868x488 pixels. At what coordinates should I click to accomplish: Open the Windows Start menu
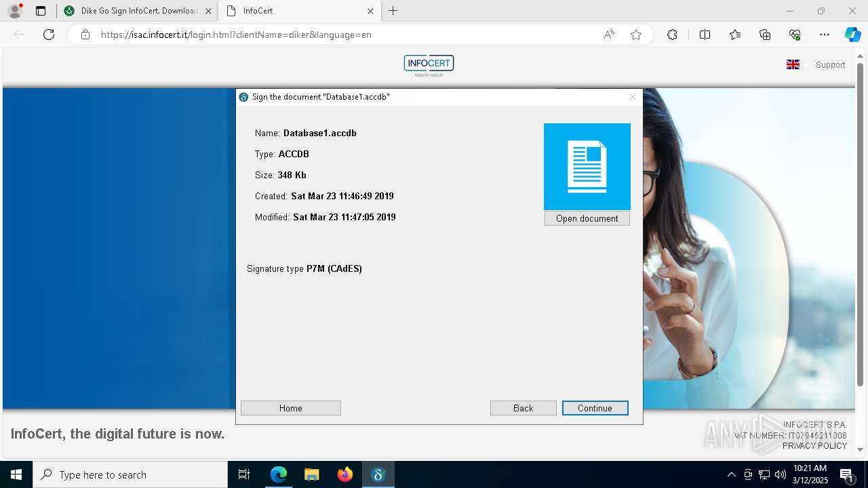[x=16, y=474]
